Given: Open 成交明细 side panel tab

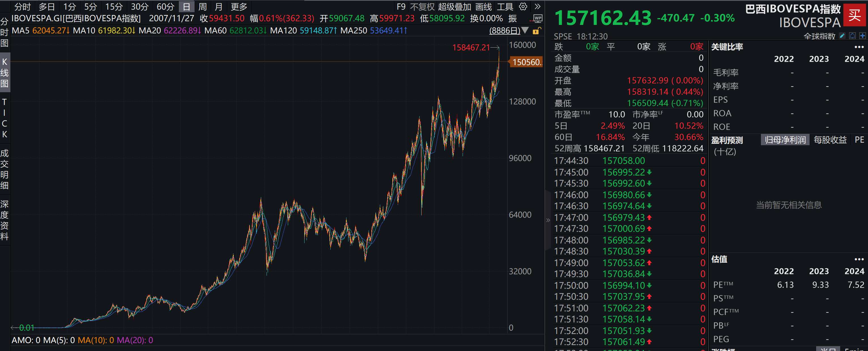Looking at the screenshot, I should click(5, 169).
